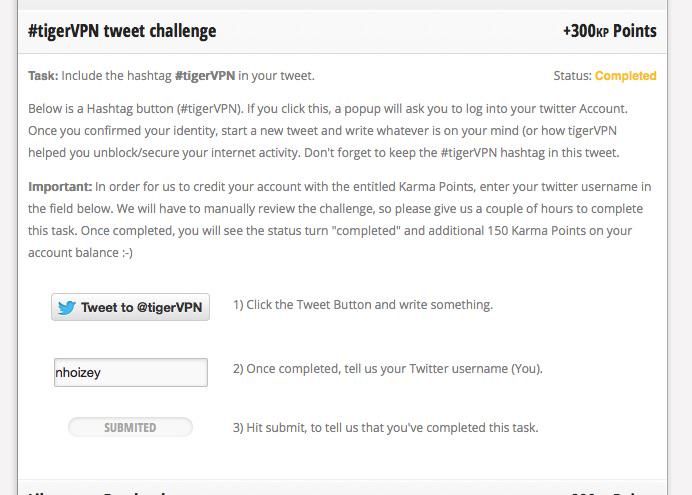692x495 pixels.
Task: Focus the Twitter username field containing nhoizey
Action: [x=130, y=373]
